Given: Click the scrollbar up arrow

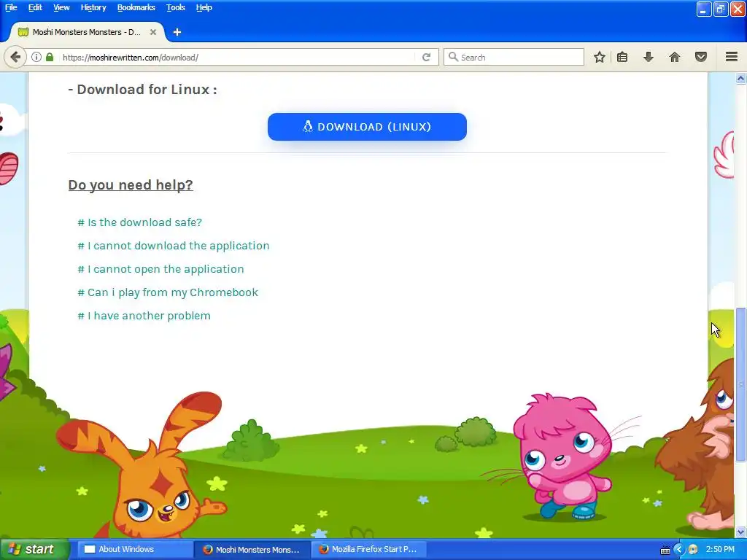Looking at the screenshot, I should (741, 79).
